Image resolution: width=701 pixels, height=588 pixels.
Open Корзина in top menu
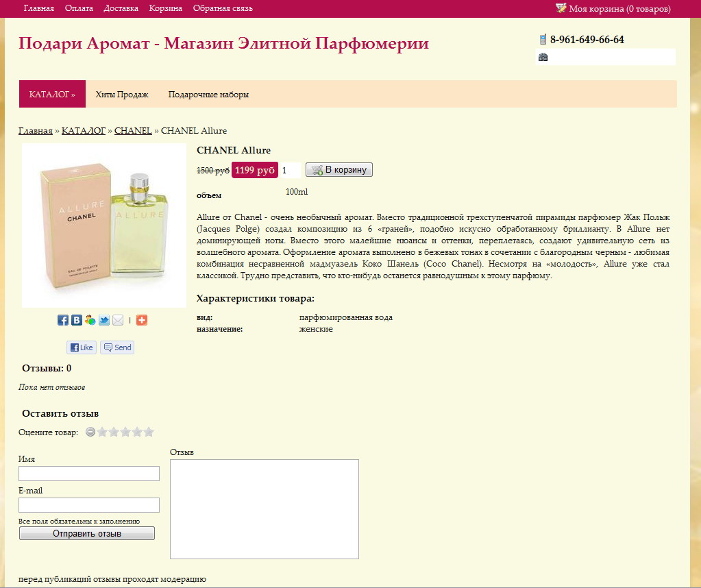click(165, 8)
